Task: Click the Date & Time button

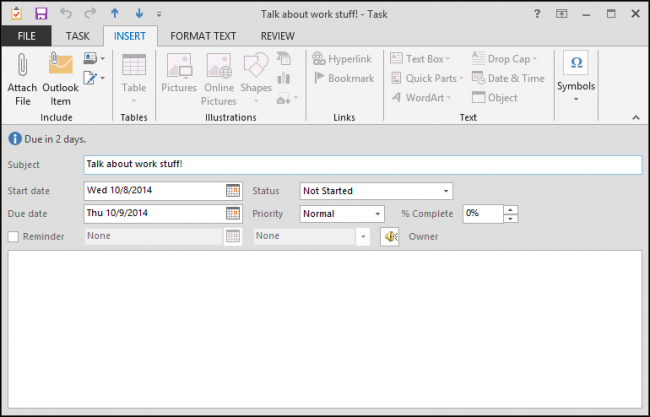Action: 508,78
